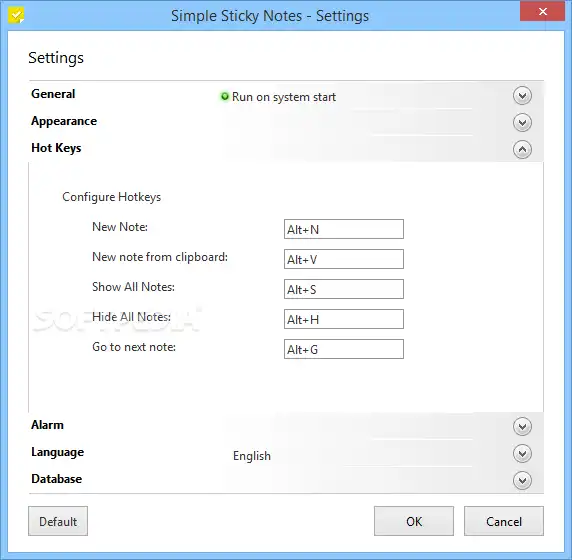Click the 'English' language value
572x560 pixels.
(252, 456)
